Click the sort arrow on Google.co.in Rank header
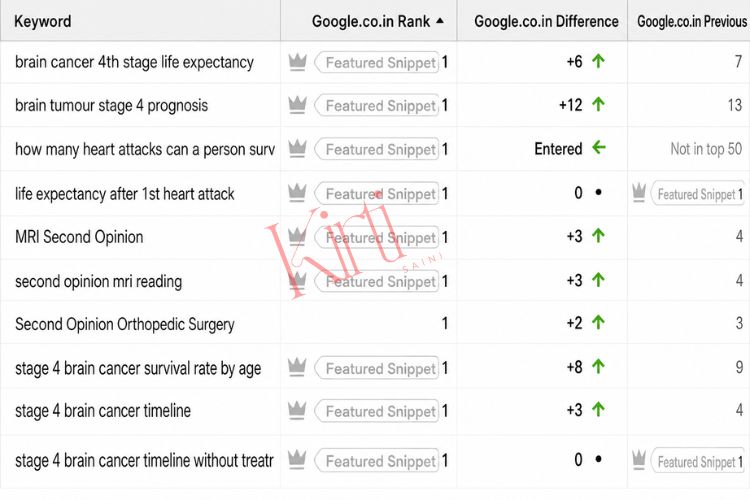The image size is (750, 500). coord(440,21)
